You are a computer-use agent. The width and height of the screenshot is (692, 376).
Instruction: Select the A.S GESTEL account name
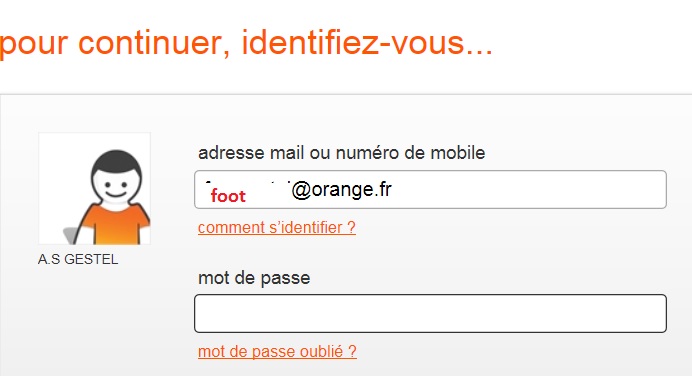tap(78, 259)
